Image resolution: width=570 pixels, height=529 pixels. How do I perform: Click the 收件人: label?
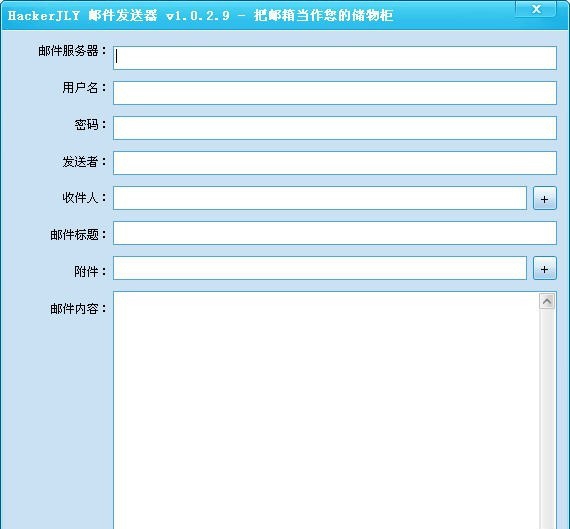coord(84,197)
